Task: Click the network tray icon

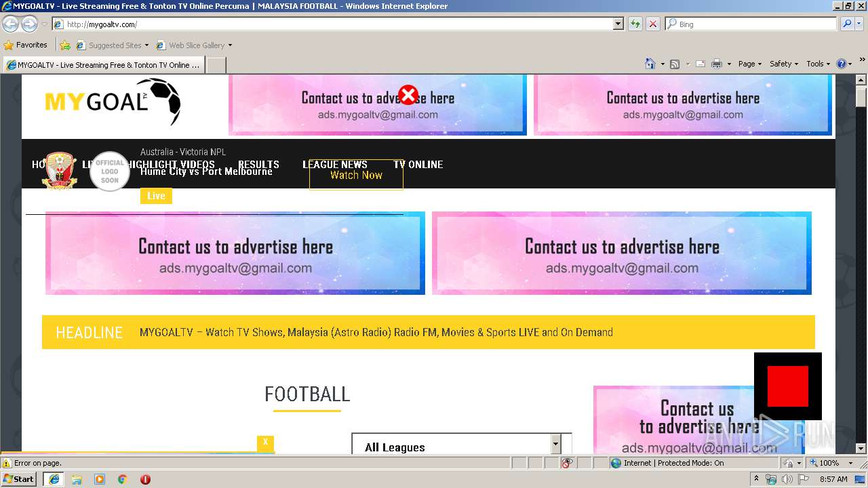Action: (x=771, y=479)
